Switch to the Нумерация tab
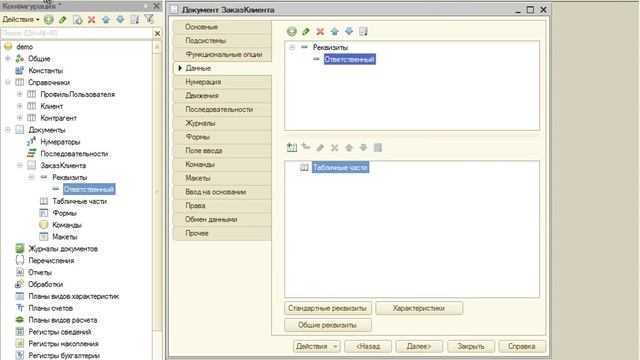The image size is (640, 360). [x=222, y=82]
